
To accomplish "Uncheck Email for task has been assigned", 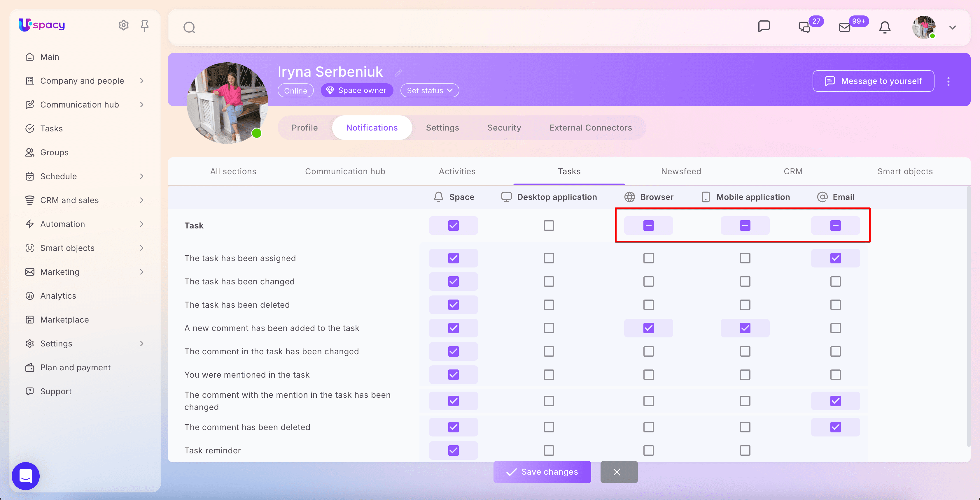I will (x=835, y=258).
